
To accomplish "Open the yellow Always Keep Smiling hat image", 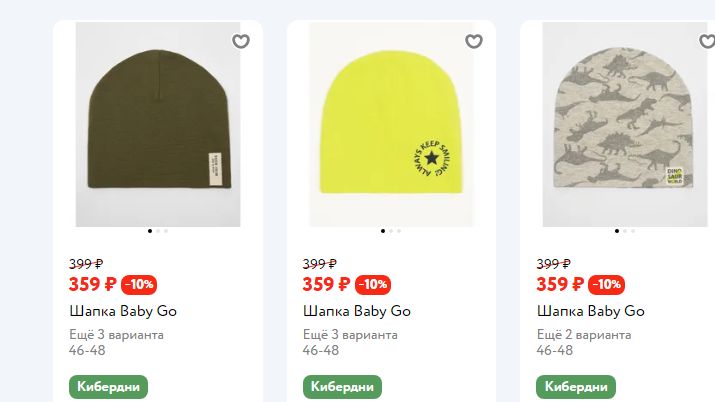I will coord(391,124).
